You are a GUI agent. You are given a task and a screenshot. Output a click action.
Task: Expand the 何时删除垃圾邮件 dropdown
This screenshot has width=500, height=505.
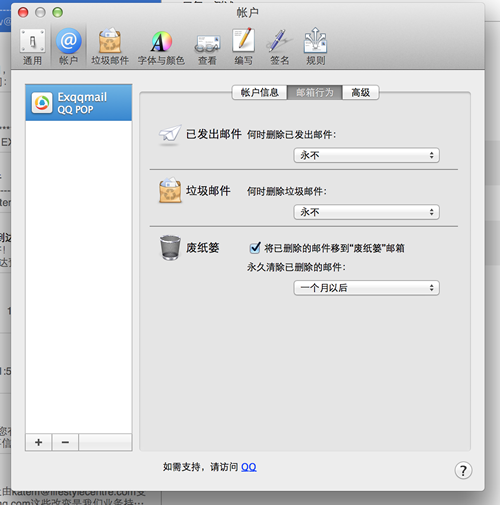(366, 212)
